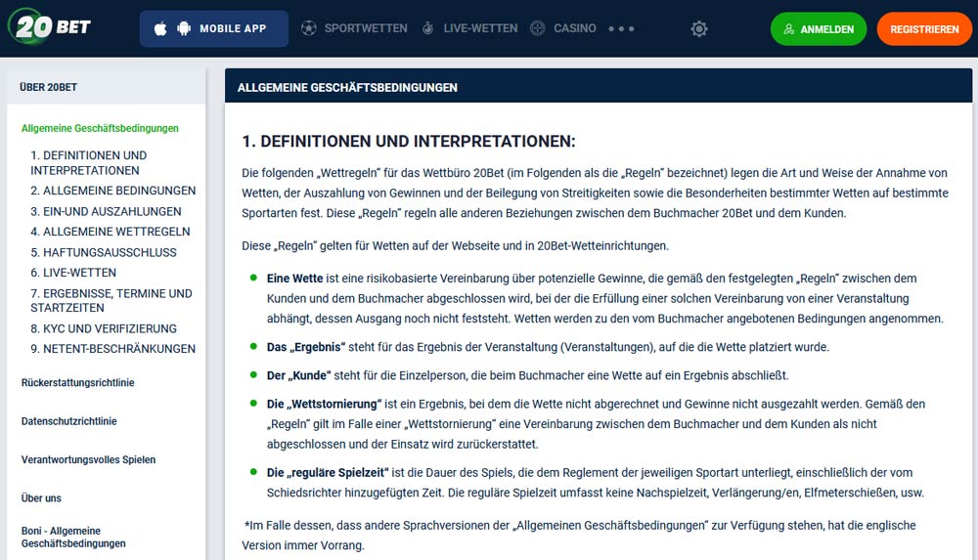Open Datenschutzrichtlinie page
This screenshot has width=978, height=560.
(x=68, y=421)
